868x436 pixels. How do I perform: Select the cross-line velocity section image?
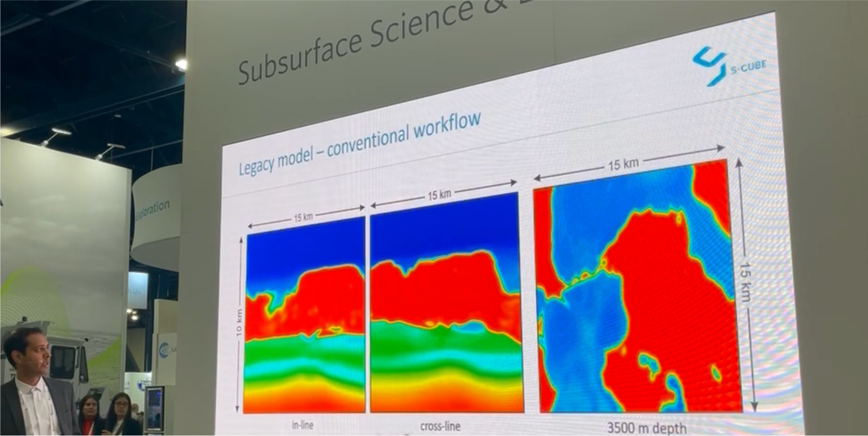[x=446, y=303]
